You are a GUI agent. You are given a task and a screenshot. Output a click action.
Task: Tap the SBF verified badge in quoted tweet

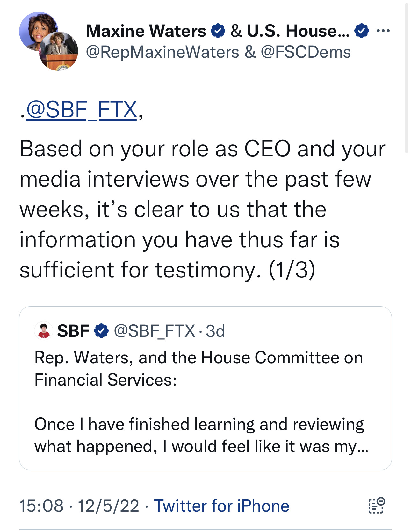coord(101,331)
